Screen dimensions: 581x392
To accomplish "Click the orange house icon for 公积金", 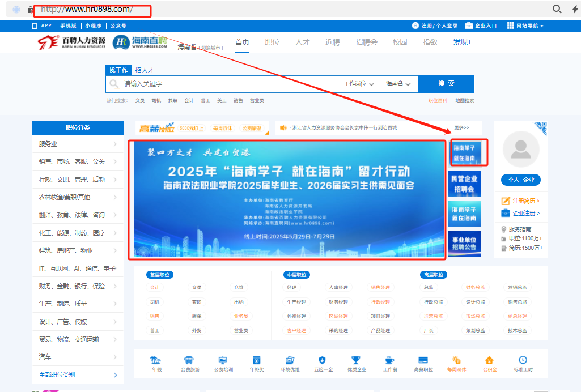I will 490,360.
